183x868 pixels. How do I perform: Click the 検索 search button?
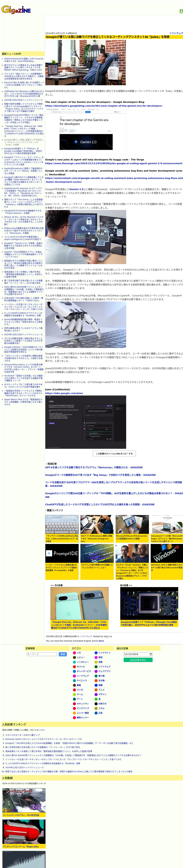point(63,654)
